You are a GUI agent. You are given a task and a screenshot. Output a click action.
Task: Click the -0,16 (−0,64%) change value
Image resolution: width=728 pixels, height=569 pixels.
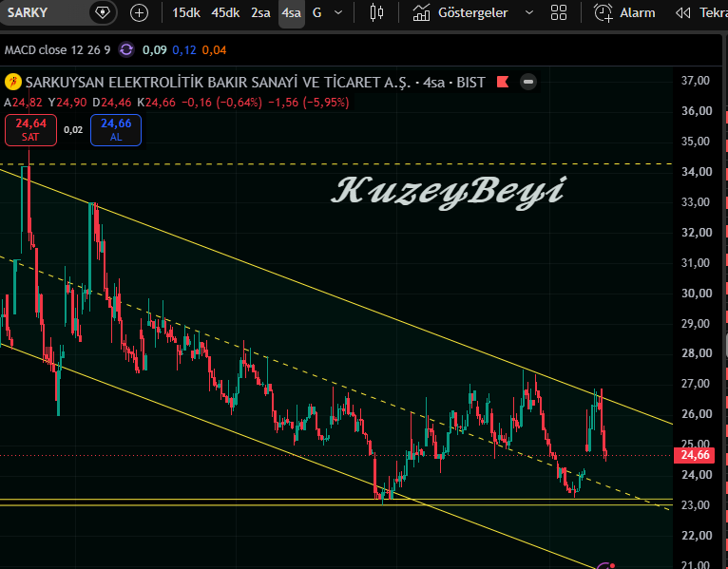[222, 103]
